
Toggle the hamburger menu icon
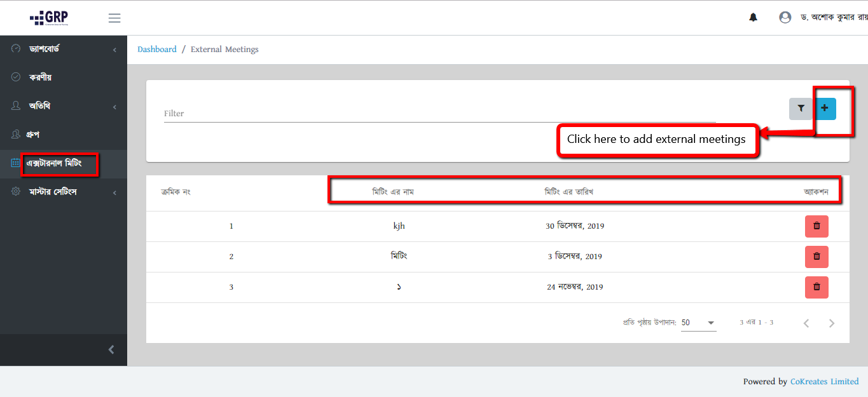point(114,18)
